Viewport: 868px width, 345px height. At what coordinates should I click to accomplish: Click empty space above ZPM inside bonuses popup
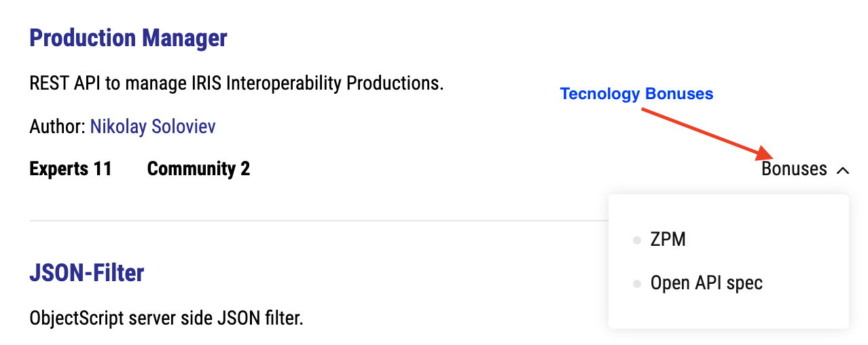coord(728,209)
